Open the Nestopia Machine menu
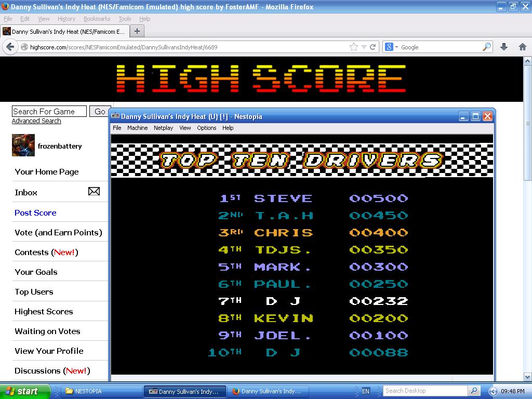532x399 pixels. 137,128
